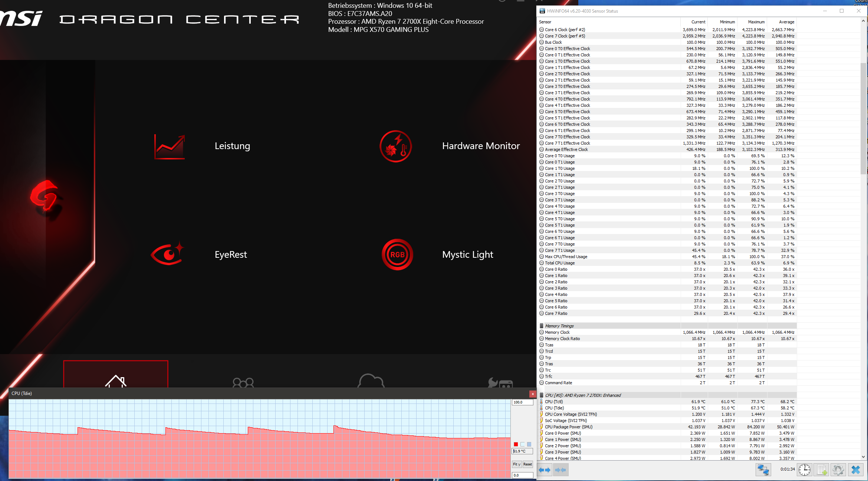Click HWiNFO network remote monitoring icon
Image resolution: width=868 pixels, height=481 pixels.
click(x=763, y=470)
